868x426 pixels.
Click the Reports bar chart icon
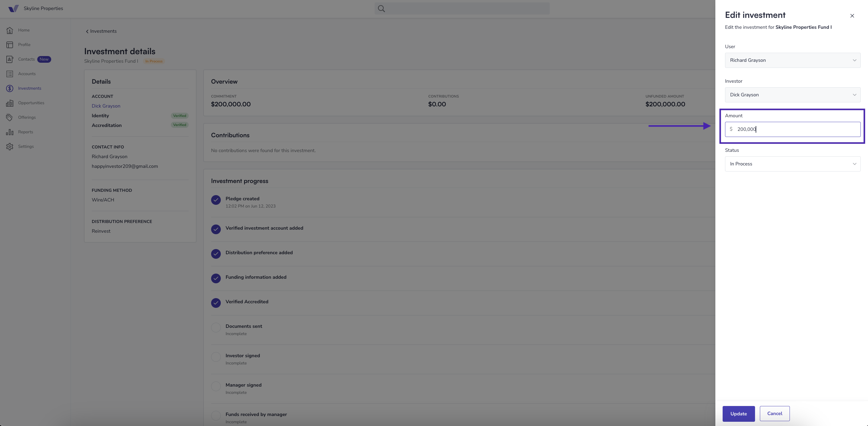9,132
